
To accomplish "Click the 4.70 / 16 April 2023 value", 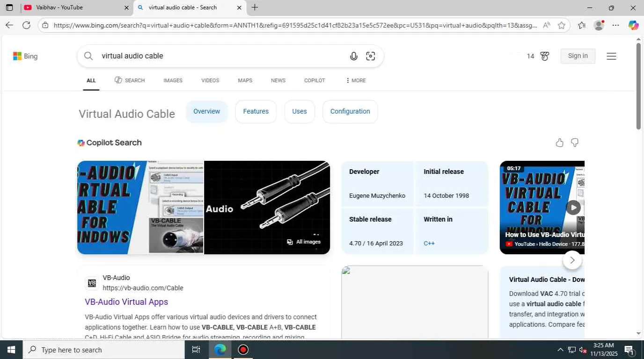I will tap(376, 243).
